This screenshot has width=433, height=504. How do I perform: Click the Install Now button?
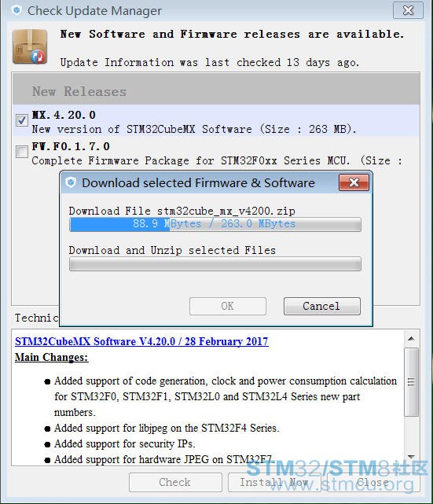(274, 482)
